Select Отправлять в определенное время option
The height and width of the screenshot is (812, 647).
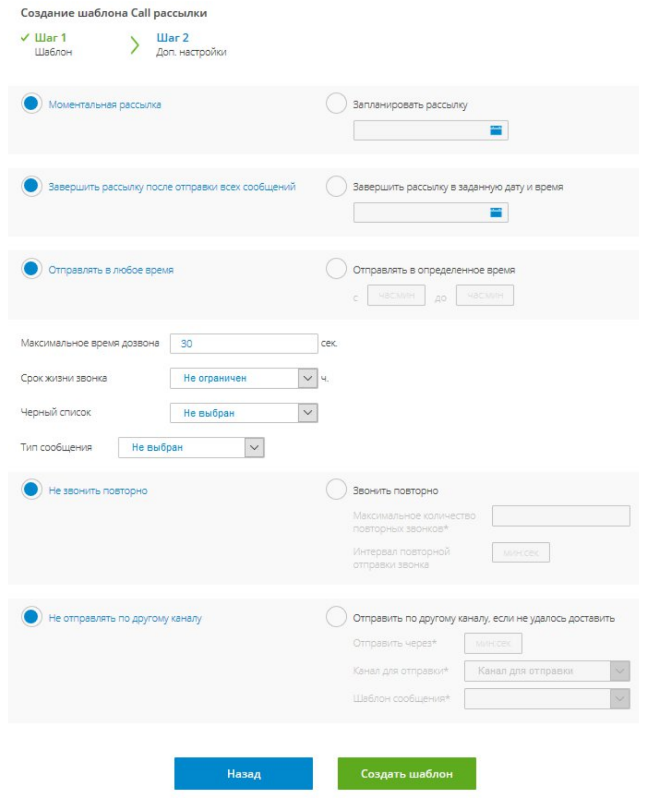336,269
